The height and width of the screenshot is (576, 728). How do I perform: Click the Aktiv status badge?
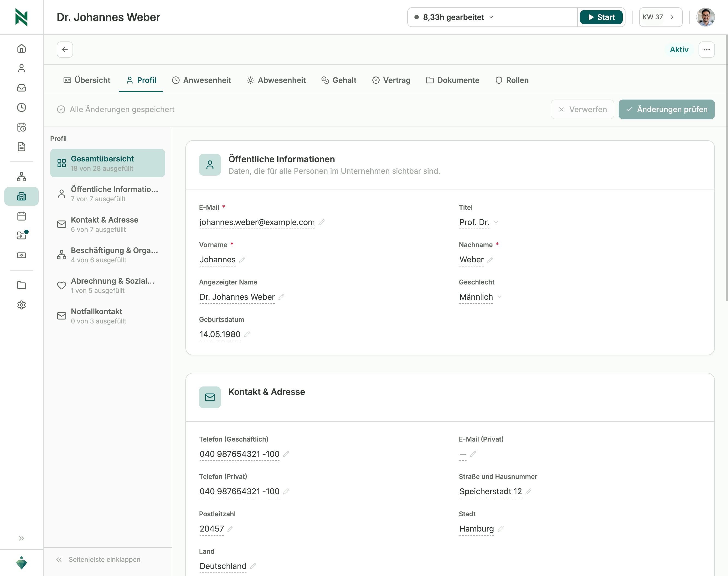pyautogui.click(x=679, y=50)
